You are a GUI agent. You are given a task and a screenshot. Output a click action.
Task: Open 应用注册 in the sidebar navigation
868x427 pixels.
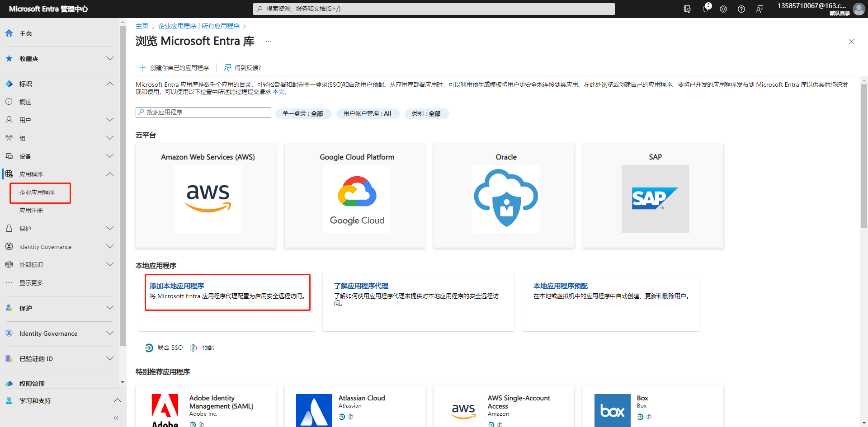pos(30,210)
